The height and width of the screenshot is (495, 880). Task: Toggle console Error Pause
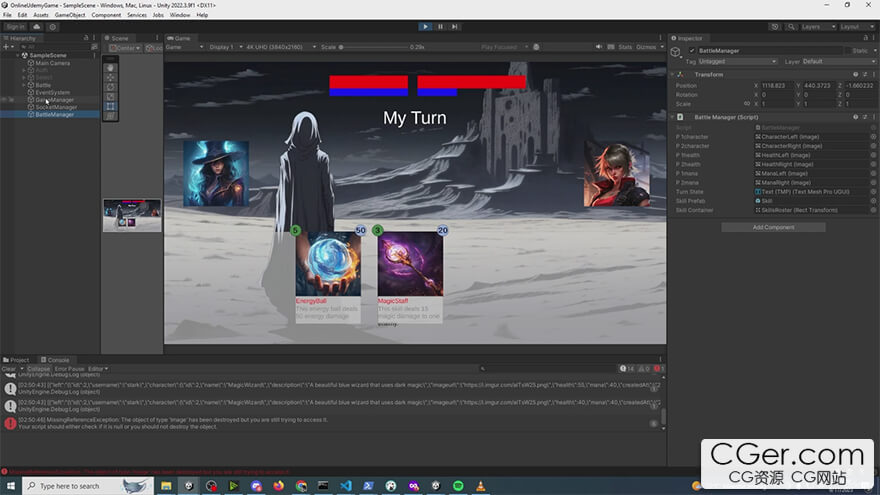tap(69, 369)
